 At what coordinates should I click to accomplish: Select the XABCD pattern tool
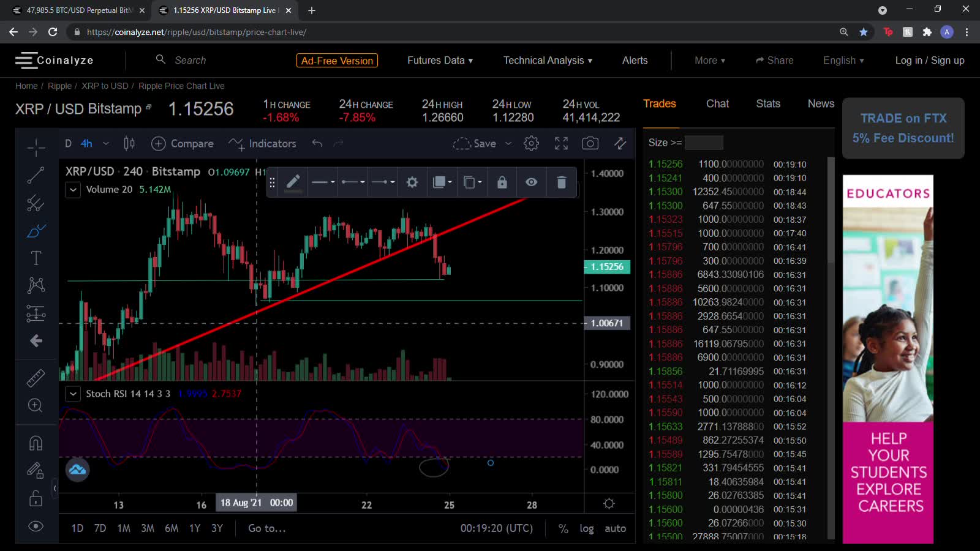36,285
